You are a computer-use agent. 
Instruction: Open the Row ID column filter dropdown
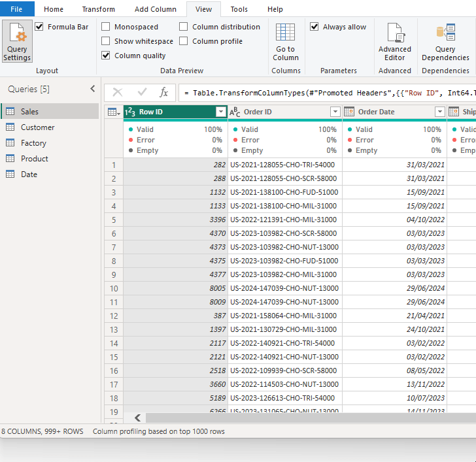click(221, 112)
